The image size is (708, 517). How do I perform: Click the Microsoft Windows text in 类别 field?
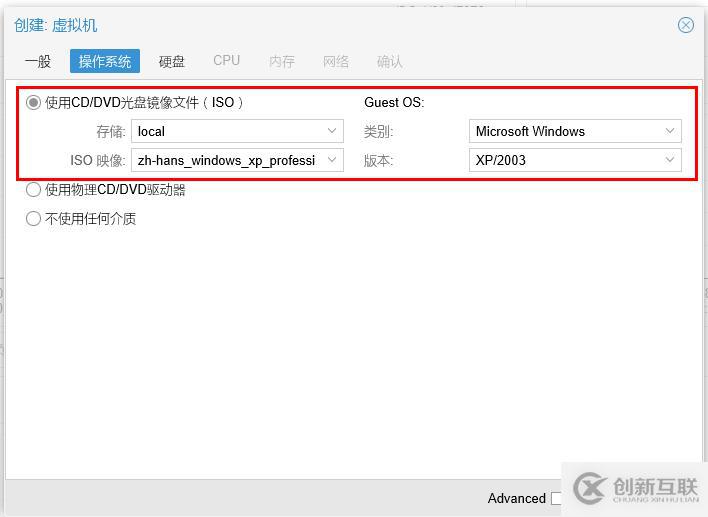[530, 131]
